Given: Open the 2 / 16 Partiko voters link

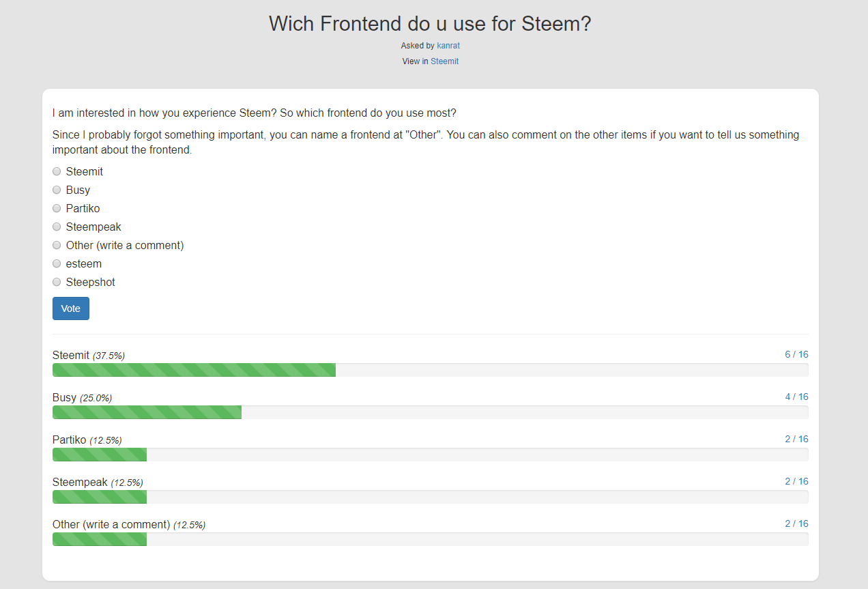Looking at the screenshot, I should 796,439.
